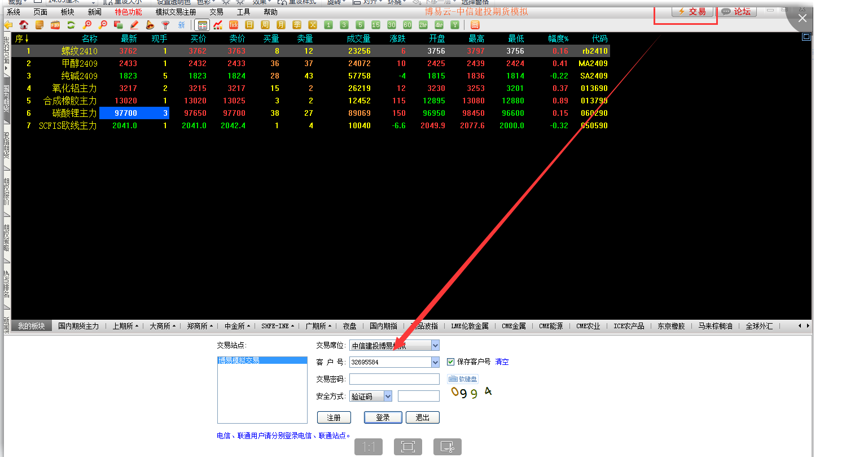
Task: Click the 交易密码 password field
Action: tap(394, 379)
